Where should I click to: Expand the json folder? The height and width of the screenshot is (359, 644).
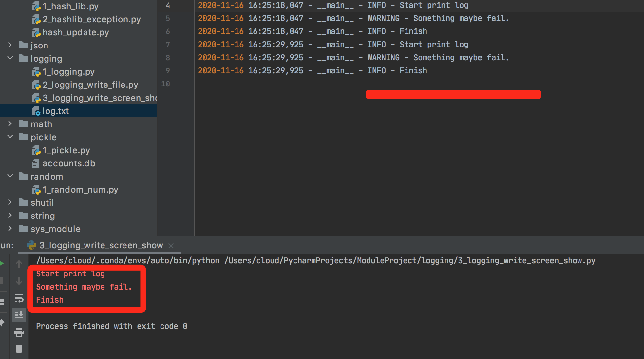[10, 45]
